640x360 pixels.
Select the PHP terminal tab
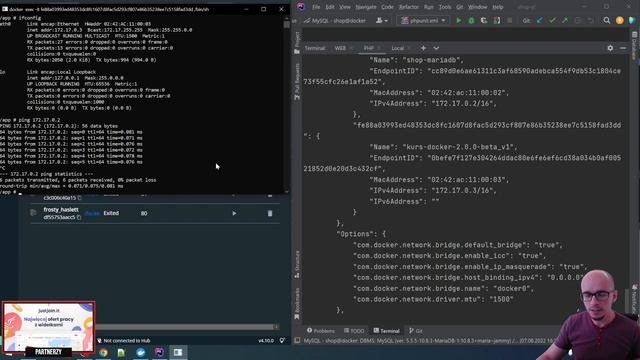[369, 48]
